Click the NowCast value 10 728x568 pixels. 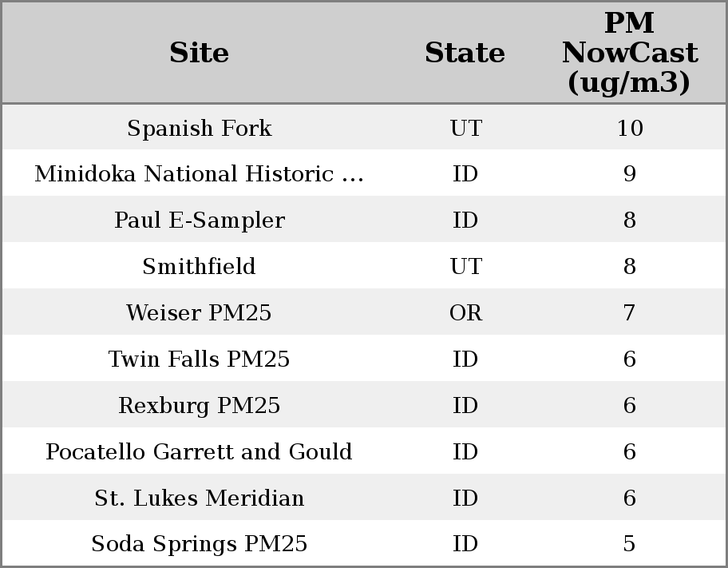coord(629,129)
